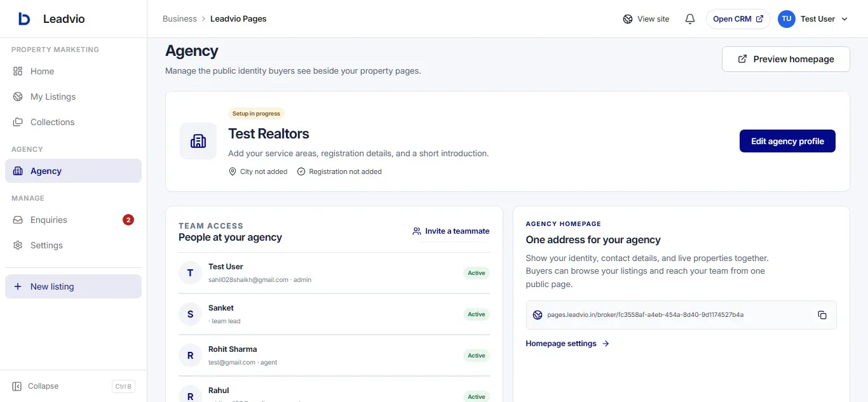Click Edit agency profile
This screenshot has height=402, width=868.
[x=787, y=141]
